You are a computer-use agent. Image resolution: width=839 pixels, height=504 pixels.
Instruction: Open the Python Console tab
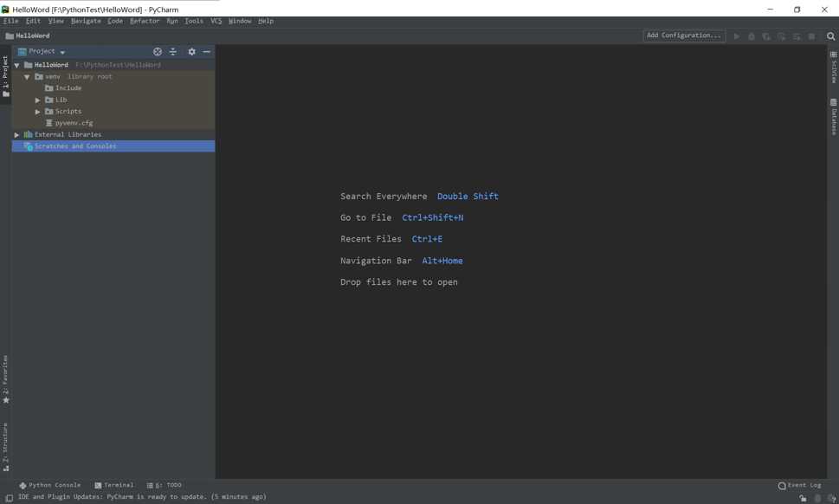49,485
